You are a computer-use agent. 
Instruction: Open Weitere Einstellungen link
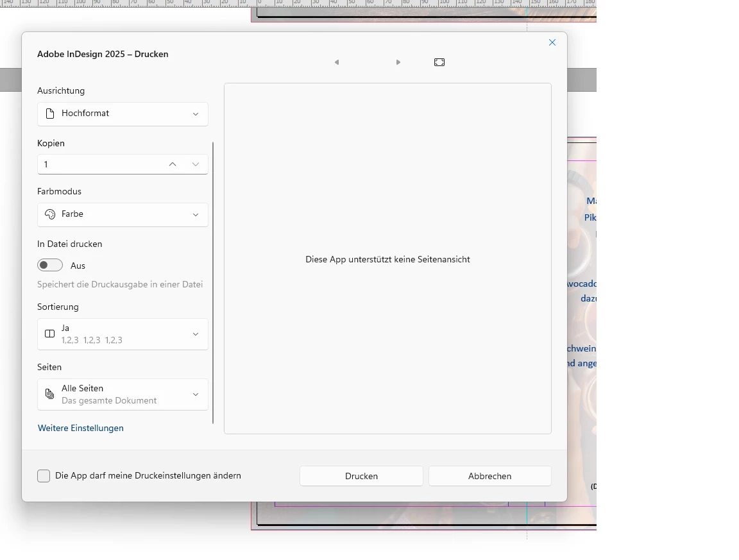pos(81,428)
